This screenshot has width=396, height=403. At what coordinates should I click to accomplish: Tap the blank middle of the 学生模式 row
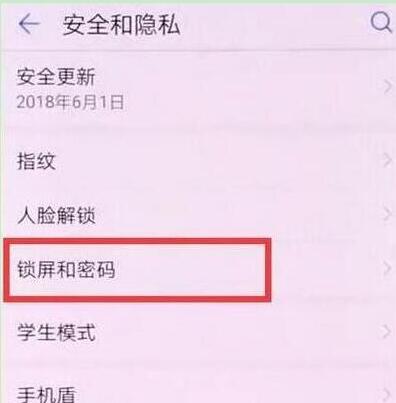238,332
